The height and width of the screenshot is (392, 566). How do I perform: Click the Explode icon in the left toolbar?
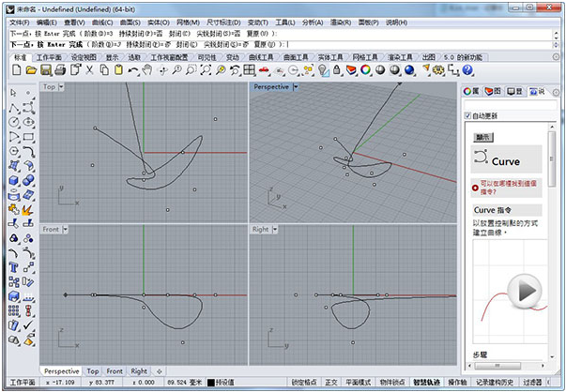click(28, 209)
